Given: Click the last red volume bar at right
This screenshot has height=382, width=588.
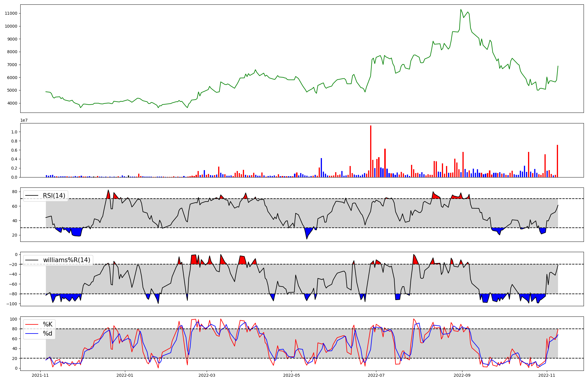Looking at the screenshot, I should point(557,161).
